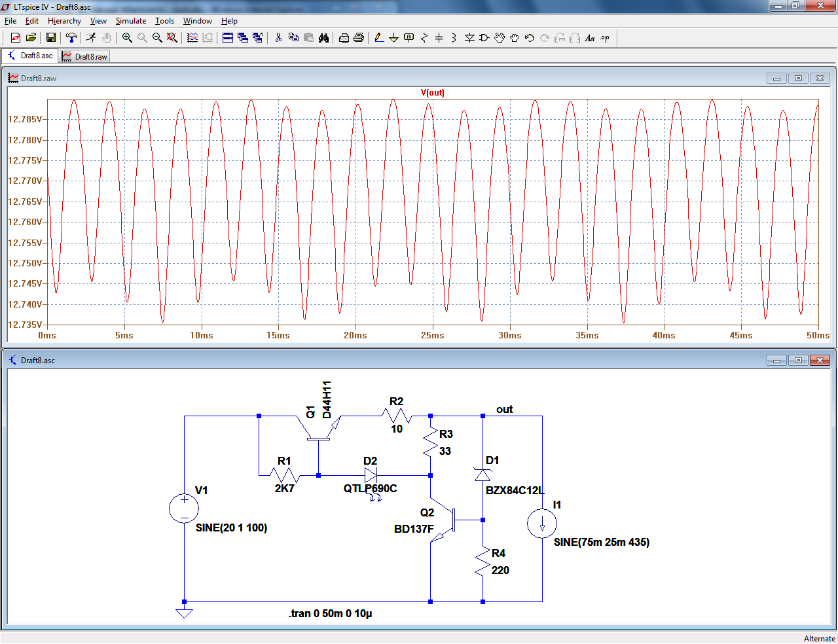Run the simulation with the running man icon
Viewport: 838px width, 644px height.
click(x=92, y=38)
